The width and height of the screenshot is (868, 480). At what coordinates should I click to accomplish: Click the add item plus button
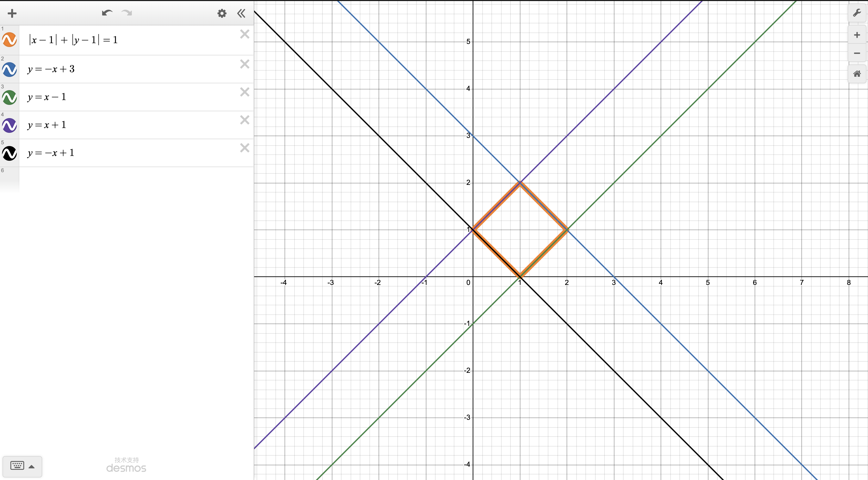coord(12,13)
